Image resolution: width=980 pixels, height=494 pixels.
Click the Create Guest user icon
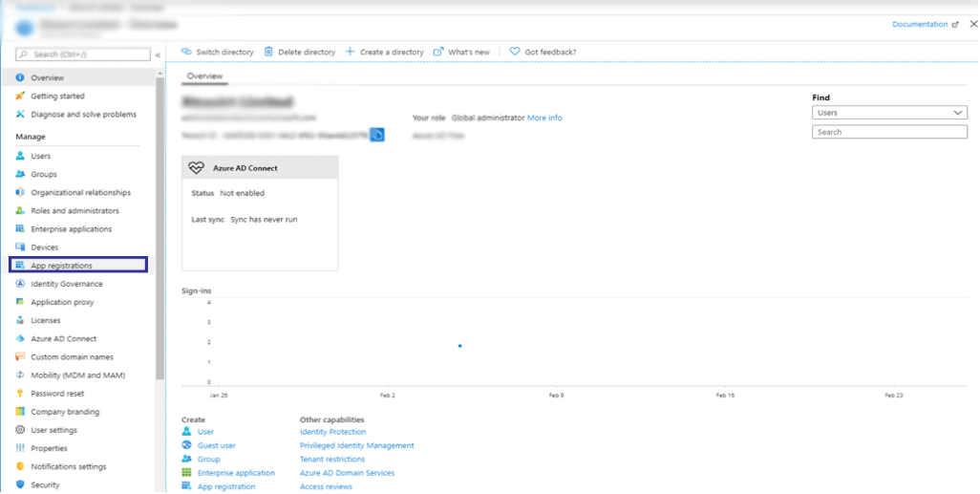[186, 445]
